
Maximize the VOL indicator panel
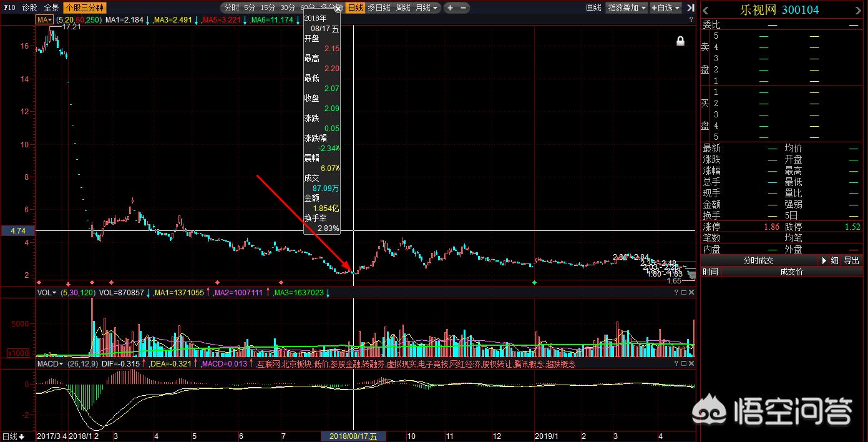click(x=683, y=292)
